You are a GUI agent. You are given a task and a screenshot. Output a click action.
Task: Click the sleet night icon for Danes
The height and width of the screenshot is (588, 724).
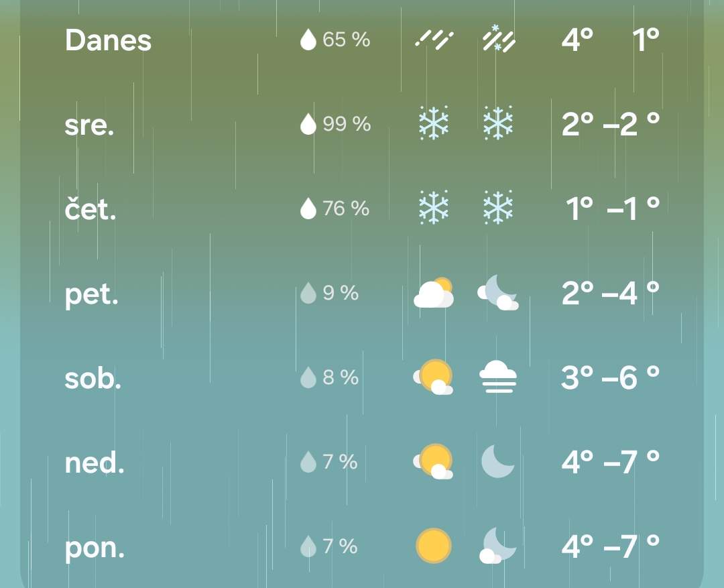click(498, 39)
